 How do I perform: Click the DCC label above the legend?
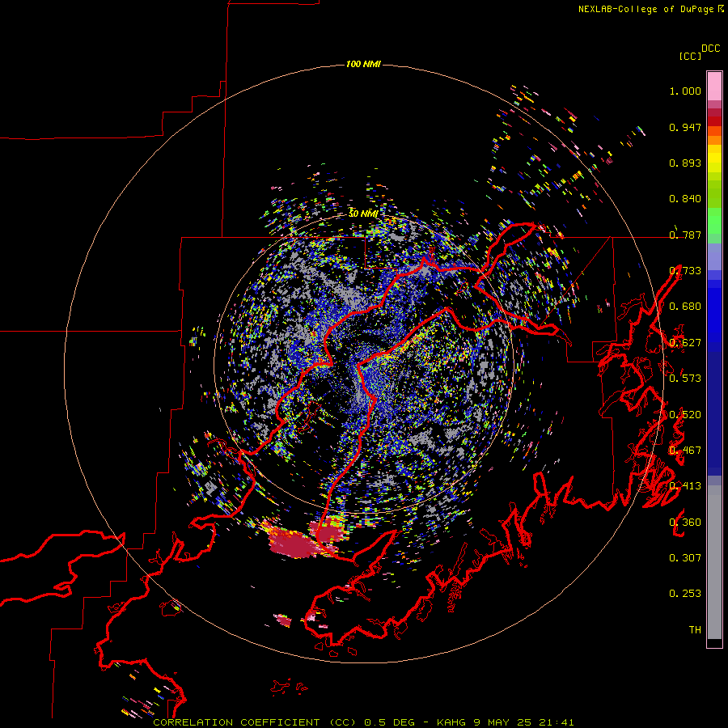[710, 49]
